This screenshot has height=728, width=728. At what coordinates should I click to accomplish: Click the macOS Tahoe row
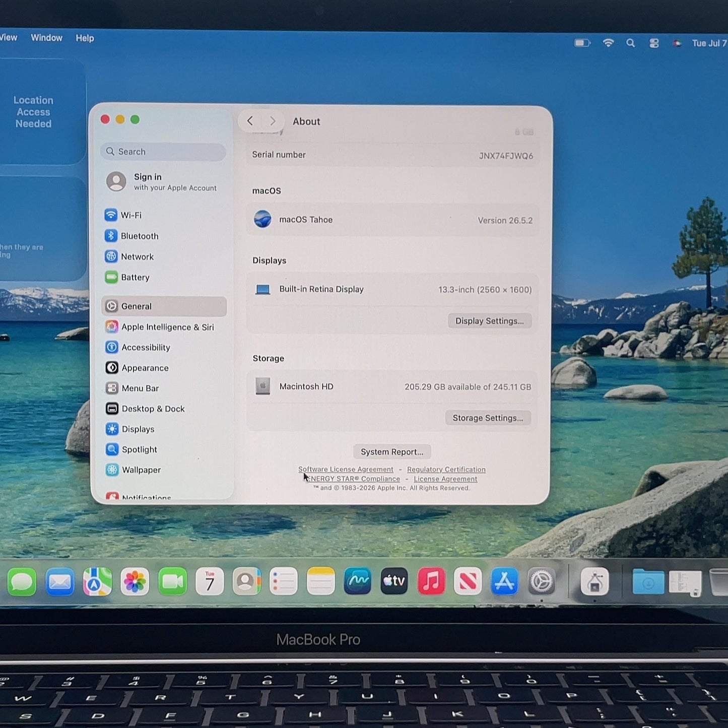click(392, 220)
